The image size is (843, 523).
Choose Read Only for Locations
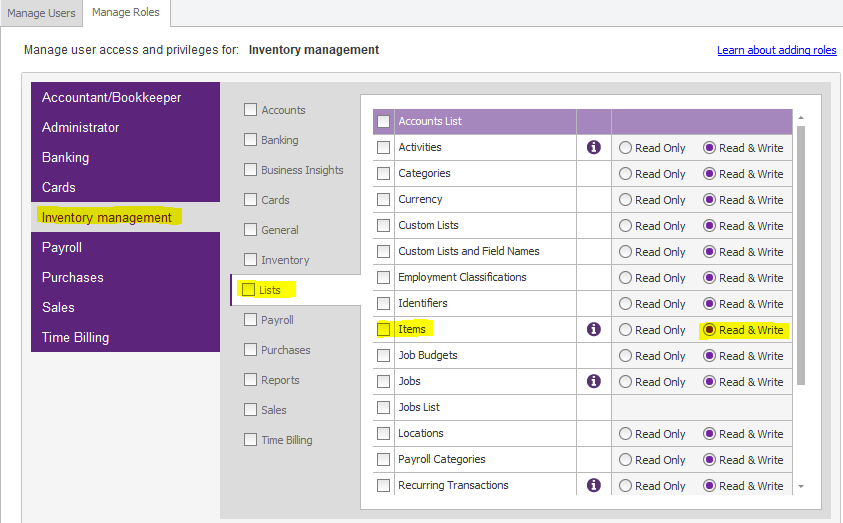[x=625, y=434]
